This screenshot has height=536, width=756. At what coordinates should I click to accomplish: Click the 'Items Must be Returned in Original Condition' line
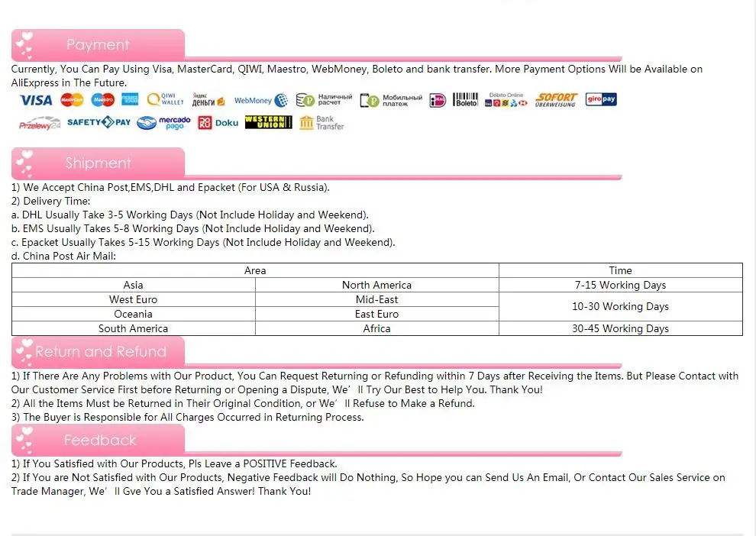tap(243, 403)
